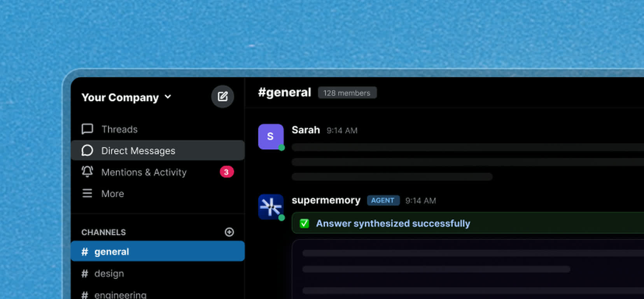Open the design channel
Screen dimensions: 644x299
158,273
